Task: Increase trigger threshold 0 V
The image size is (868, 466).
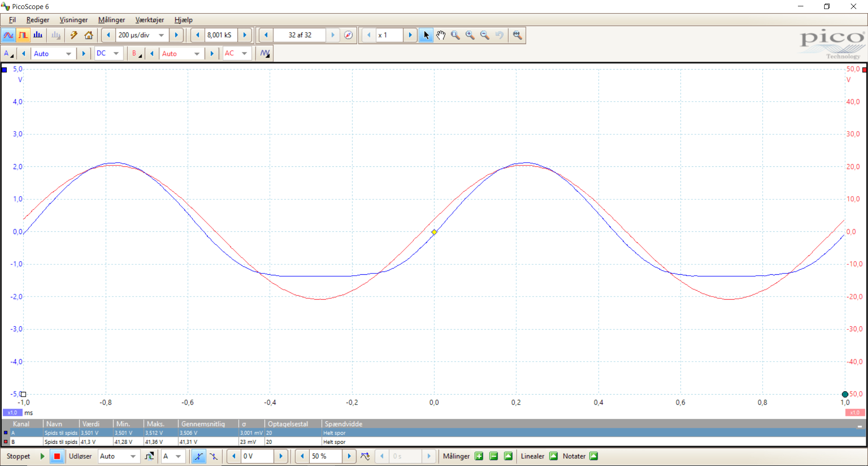Action: (281, 457)
